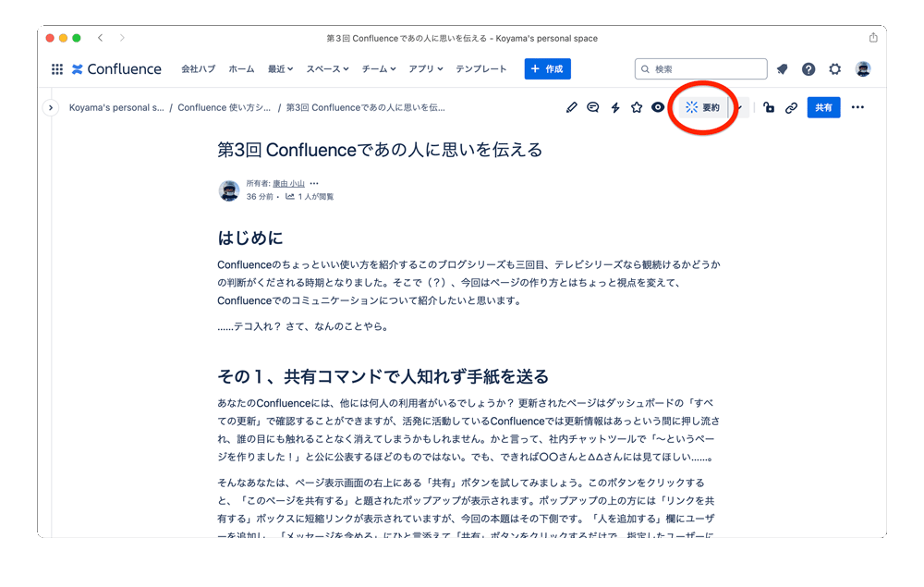Click the browser forward arrow

(122, 38)
